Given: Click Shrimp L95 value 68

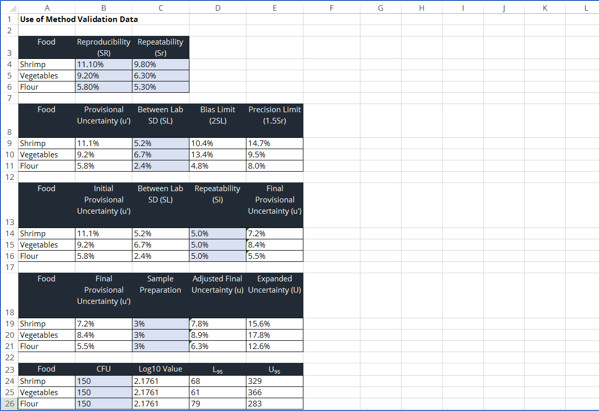Looking at the screenshot, I should pos(218,381).
